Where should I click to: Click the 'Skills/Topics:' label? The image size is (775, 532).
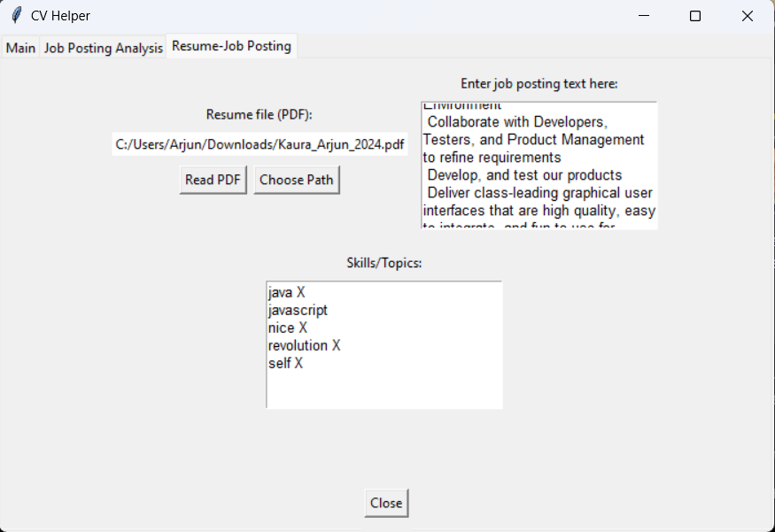384,263
